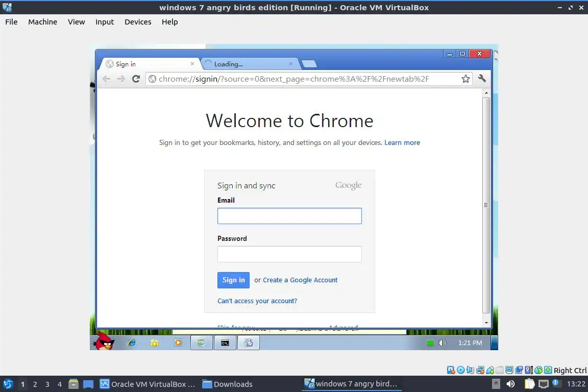Open Chrome's wrench settings menu

click(x=482, y=79)
